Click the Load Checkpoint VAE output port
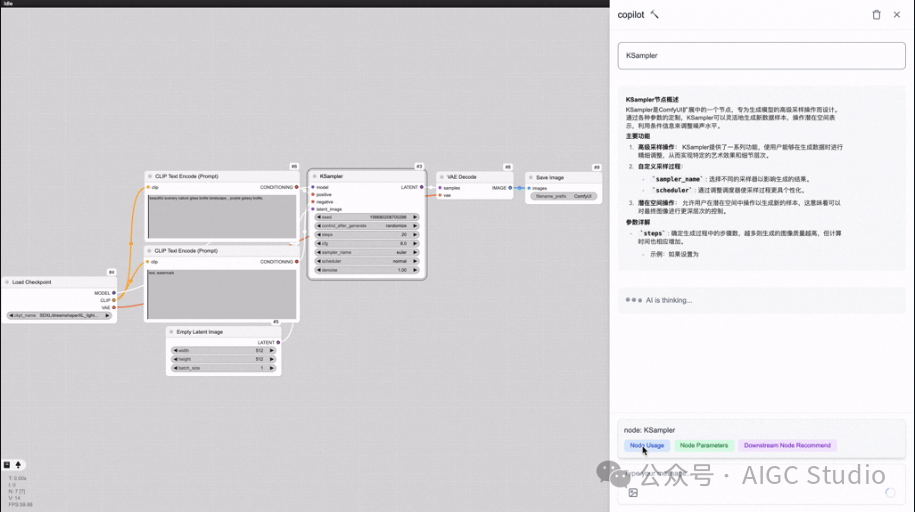This screenshot has width=915, height=512. 114,307
